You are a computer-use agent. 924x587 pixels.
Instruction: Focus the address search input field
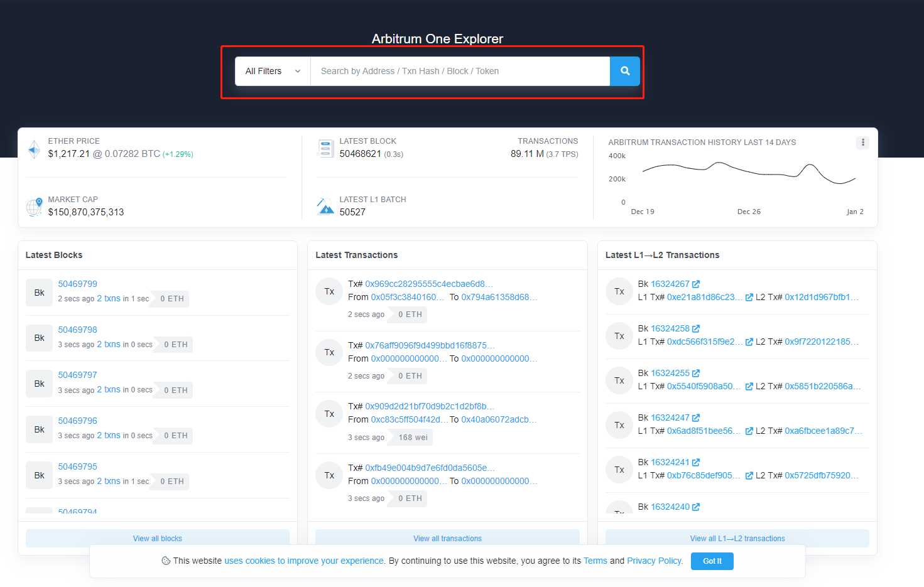click(460, 71)
